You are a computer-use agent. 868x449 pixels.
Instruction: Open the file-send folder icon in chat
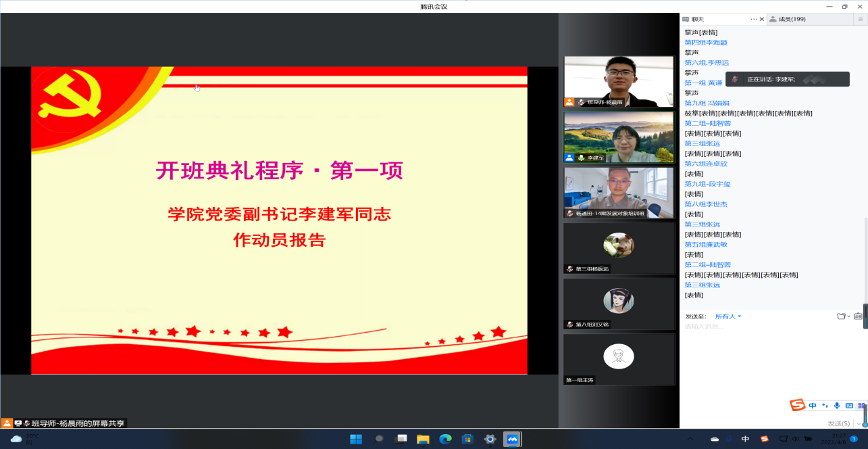[842, 316]
